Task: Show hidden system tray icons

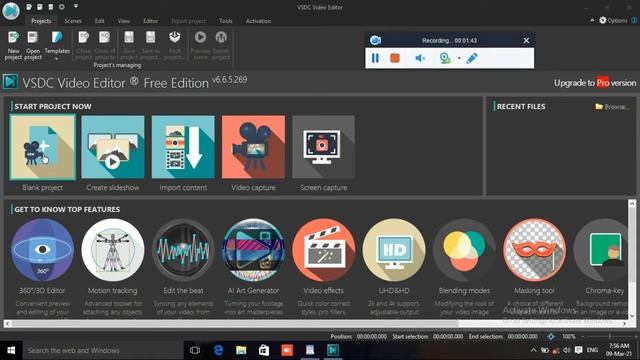Action: coord(533,350)
